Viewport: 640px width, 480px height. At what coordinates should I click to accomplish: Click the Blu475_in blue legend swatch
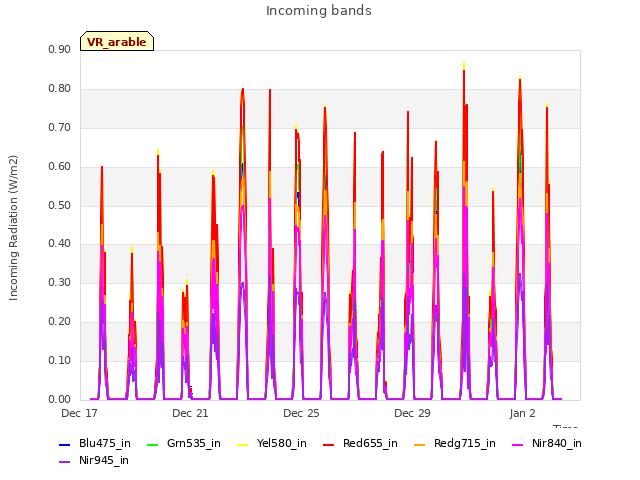64,444
